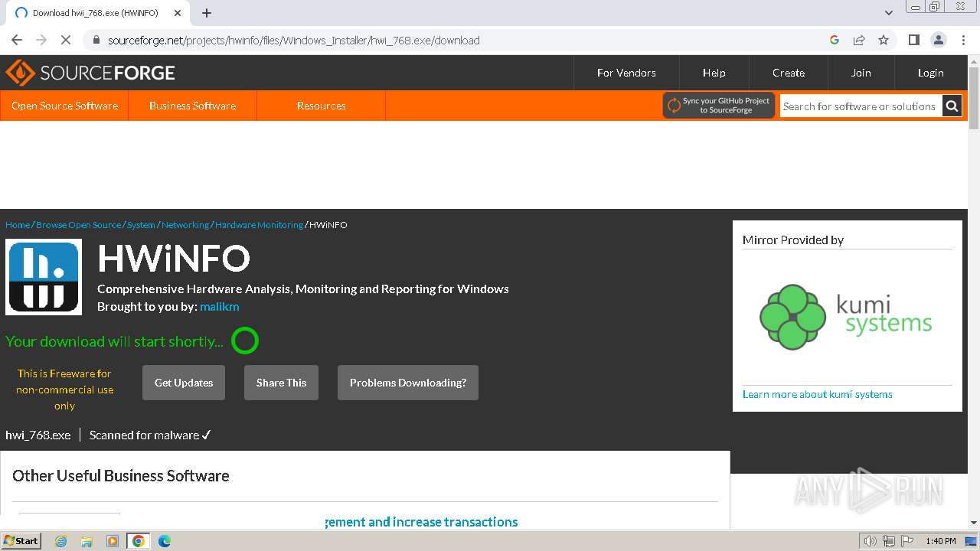This screenshot has height=551, width=980.
Task: Click the Google icon in address bar
Action: (x=835, y=40)
